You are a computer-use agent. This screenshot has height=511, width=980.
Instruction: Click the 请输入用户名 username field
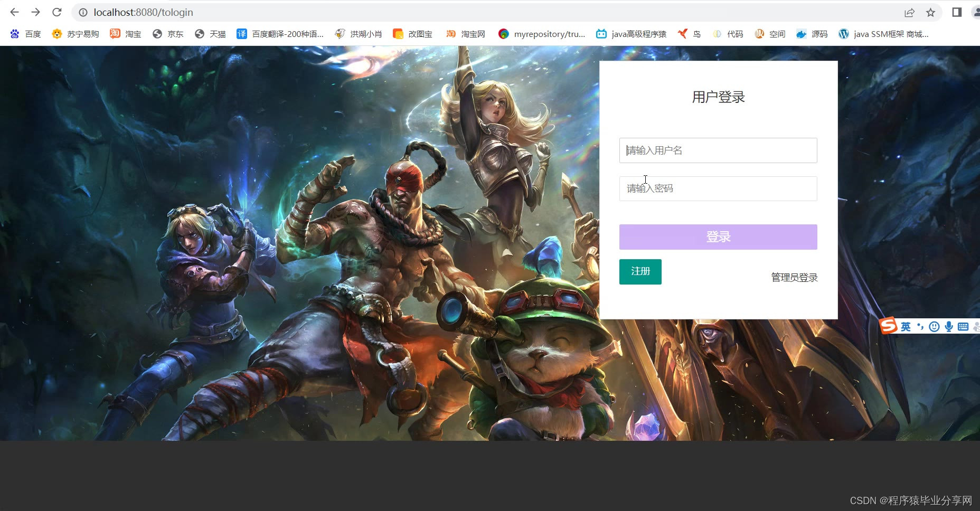(718, 150)
